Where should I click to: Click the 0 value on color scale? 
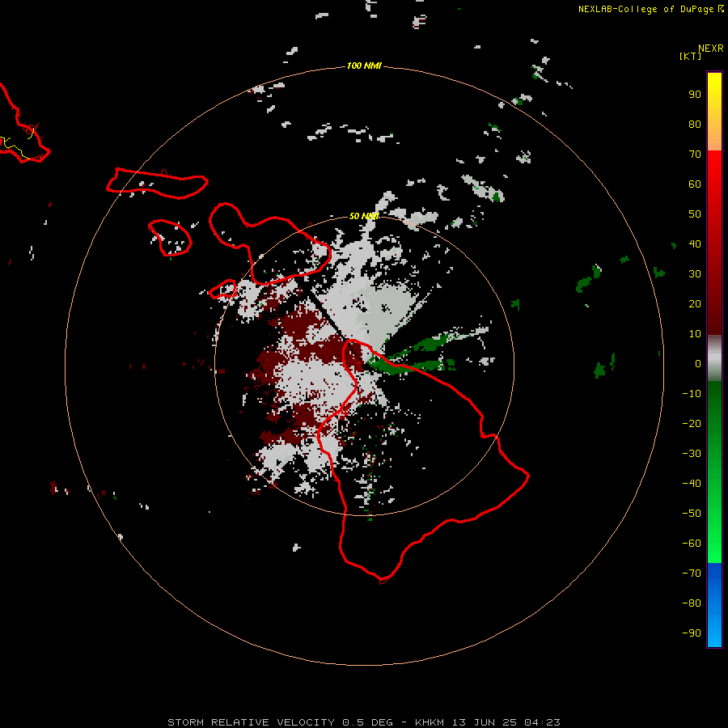click(x=698, y=363)
